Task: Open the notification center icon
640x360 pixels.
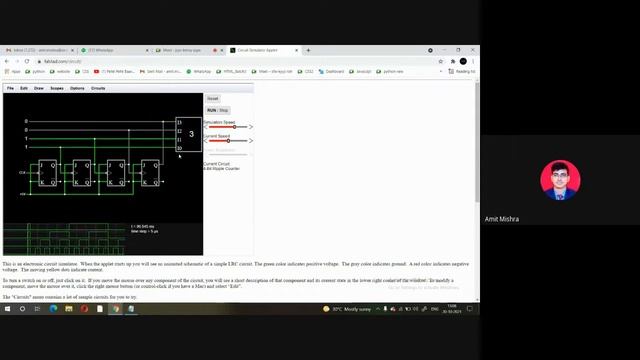Action: (x=470, y=309)
